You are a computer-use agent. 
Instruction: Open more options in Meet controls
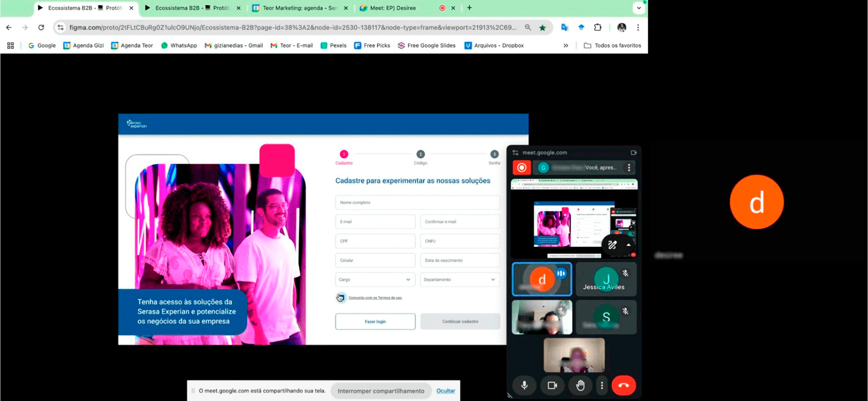[x=602, y=385]
